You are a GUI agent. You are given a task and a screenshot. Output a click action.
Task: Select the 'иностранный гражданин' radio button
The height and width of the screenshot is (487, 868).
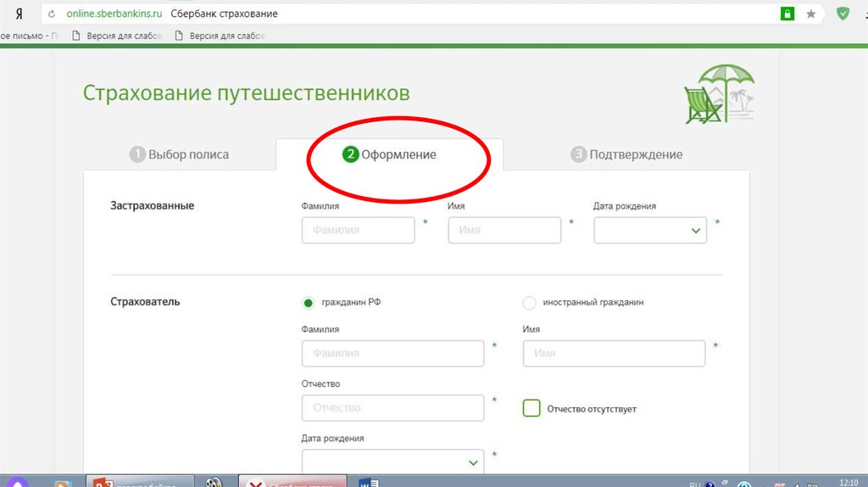point(530,303)
